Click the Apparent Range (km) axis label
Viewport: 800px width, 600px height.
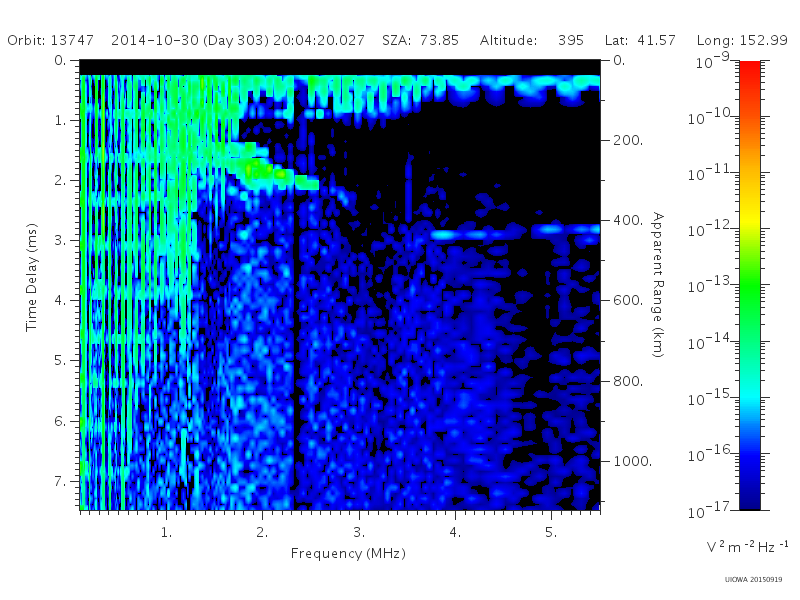658,285
